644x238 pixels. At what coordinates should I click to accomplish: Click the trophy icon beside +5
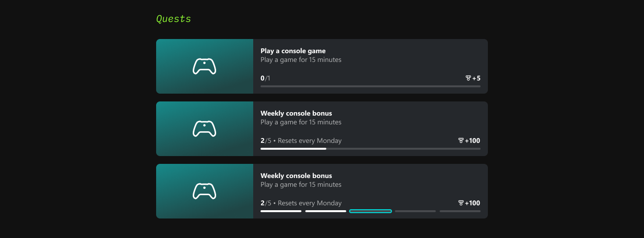coord(468,78)
